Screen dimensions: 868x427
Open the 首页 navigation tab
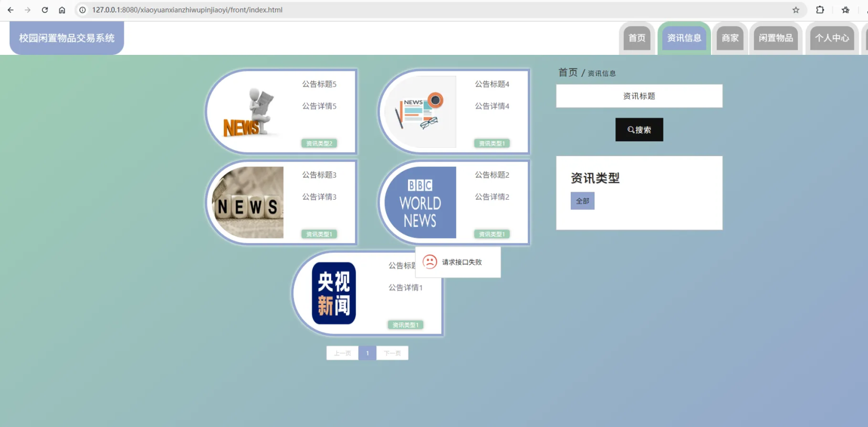pyautogui.click(x=637, y=38)
